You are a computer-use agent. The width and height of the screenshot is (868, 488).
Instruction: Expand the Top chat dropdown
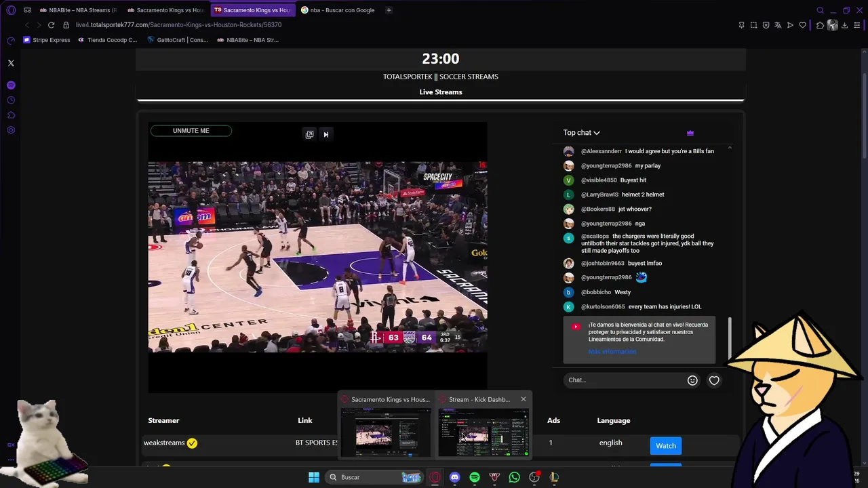coord(581,133)
